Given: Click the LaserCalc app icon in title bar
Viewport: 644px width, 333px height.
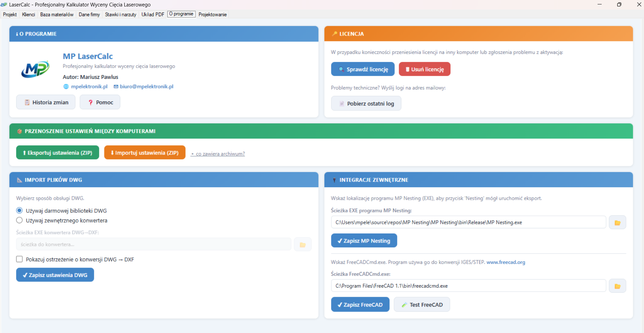Looking at the screenshot, I should 4,4.
